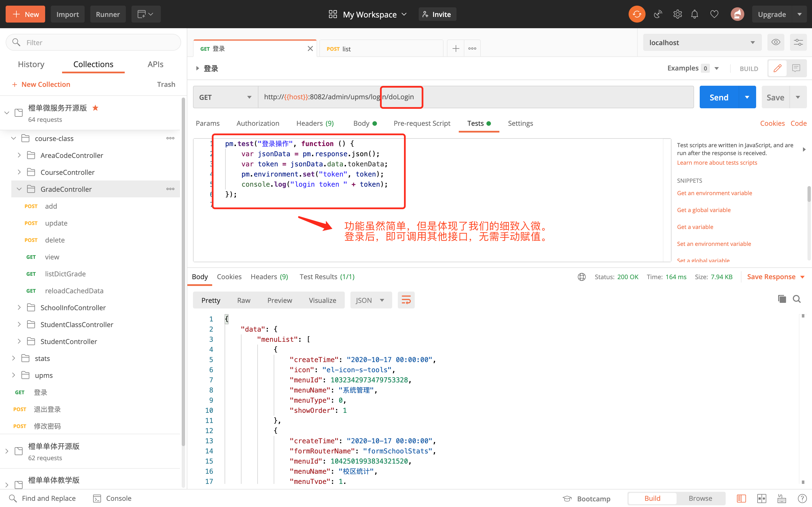Screen dimensions: 812x507
Task: Open the capture requests satellite icon
Action: point(658,14)
